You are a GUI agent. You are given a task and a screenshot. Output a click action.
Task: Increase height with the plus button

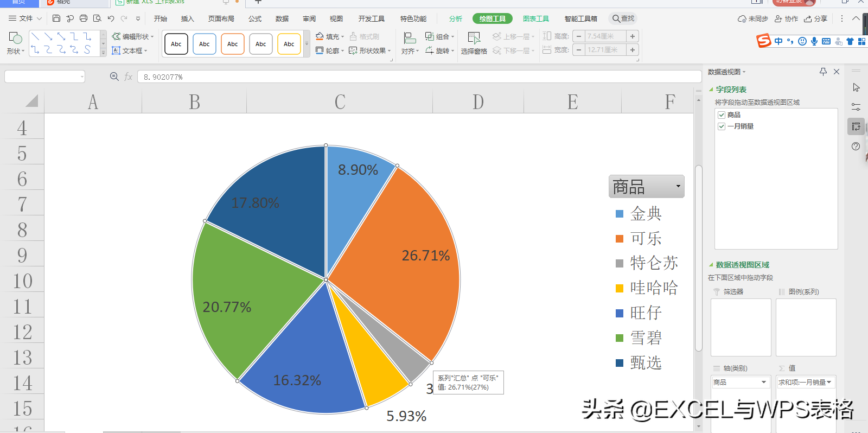(632, 36)
